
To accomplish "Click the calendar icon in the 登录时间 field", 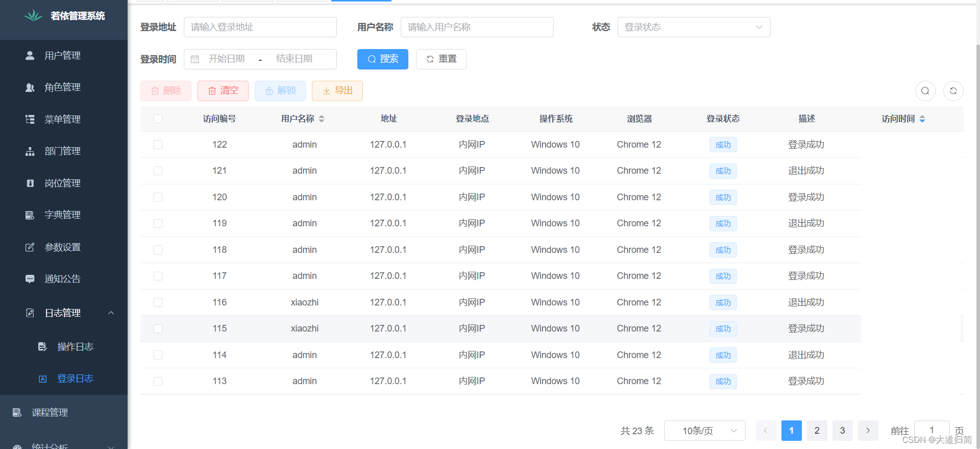I will coord(195,59).
